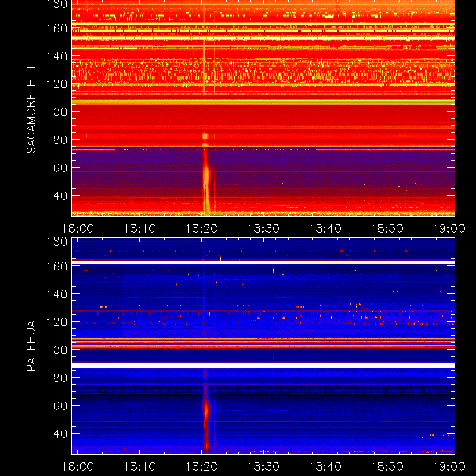Pick the 160 tick label on Palehua axis
The height and width of the screenshot is (476, 476).
tap(57, 266)
